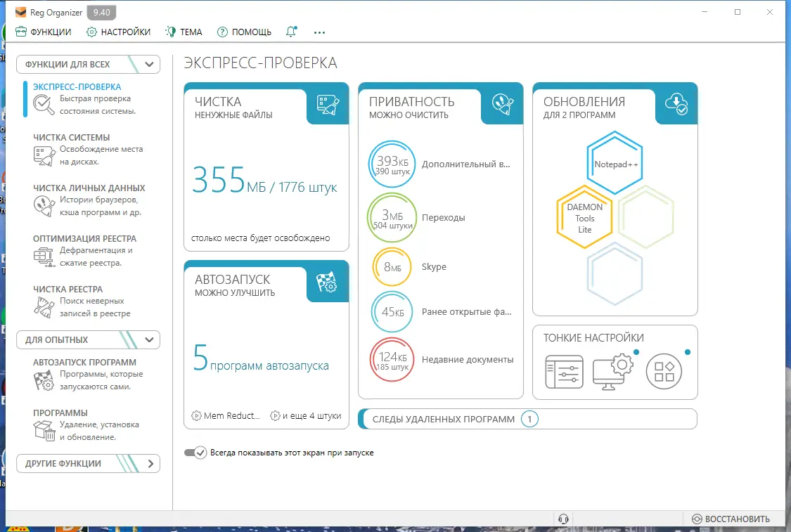Viewport: 791px width, 532px height.
Task: Open the Помощь menu
Action: coord(244,32)
